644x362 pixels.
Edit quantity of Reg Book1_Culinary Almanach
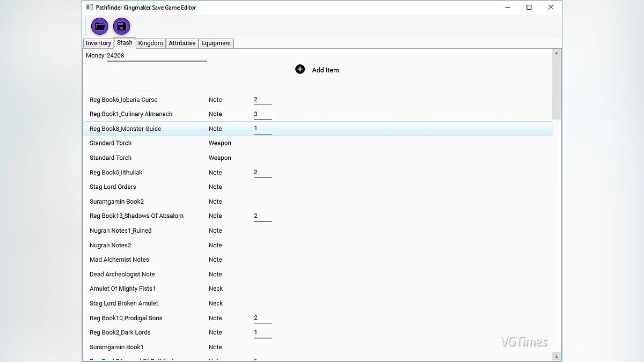tap(262, 114)
